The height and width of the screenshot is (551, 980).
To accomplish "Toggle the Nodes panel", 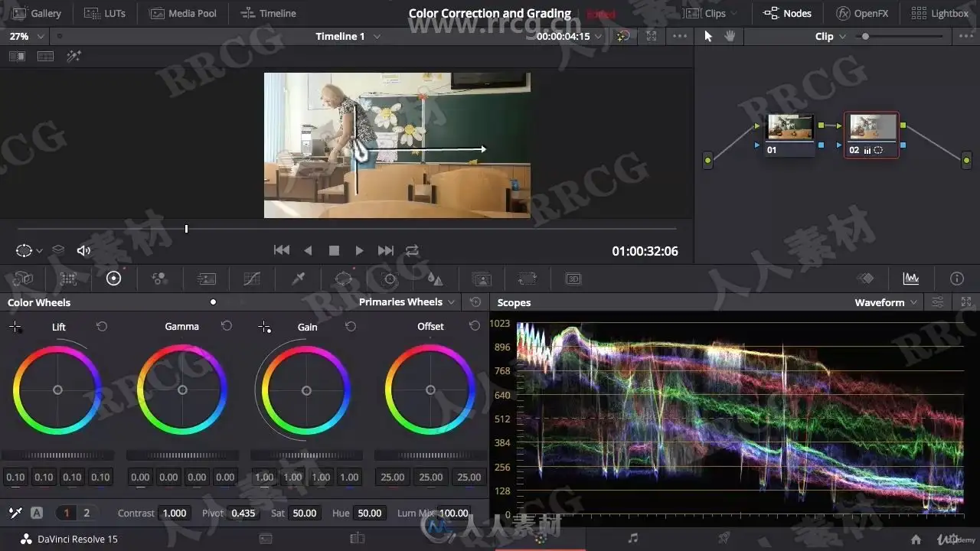I will [x=787, y=13].
